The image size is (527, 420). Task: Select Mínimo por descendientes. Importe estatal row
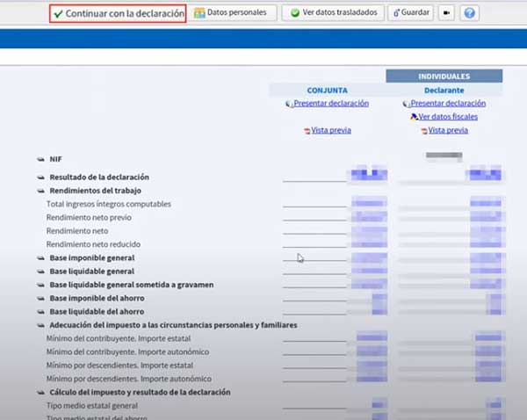(x=119, y=366)
